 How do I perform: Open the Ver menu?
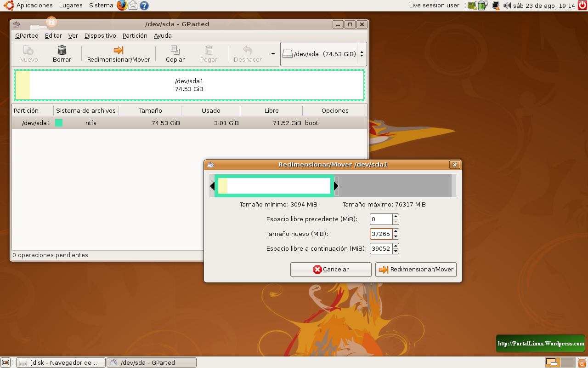pos(73,35)
